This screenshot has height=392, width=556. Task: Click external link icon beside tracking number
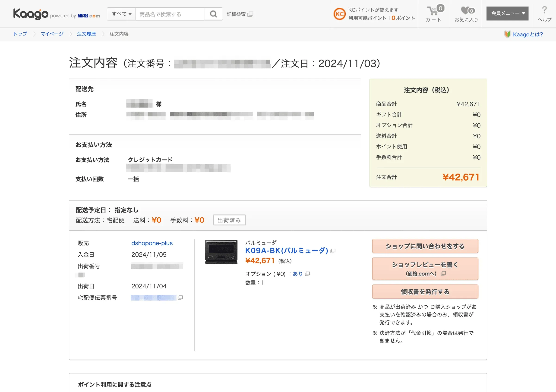[180, 298]
